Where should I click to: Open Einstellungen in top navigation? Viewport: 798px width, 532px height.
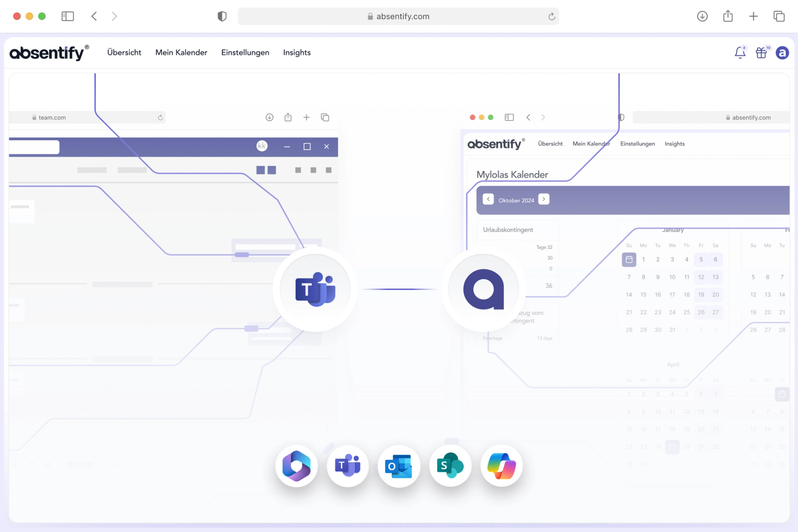[245, 52]
